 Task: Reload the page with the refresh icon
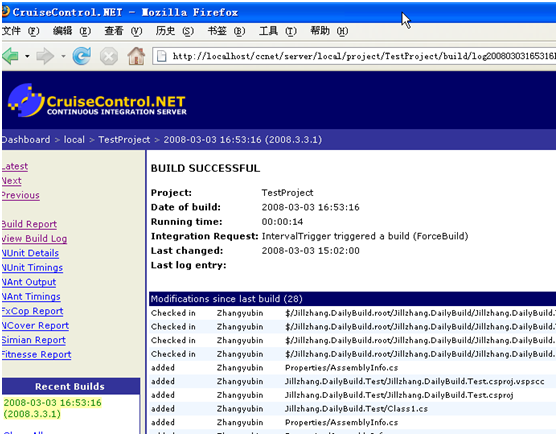pyautogui.click(x=81, y=56)
